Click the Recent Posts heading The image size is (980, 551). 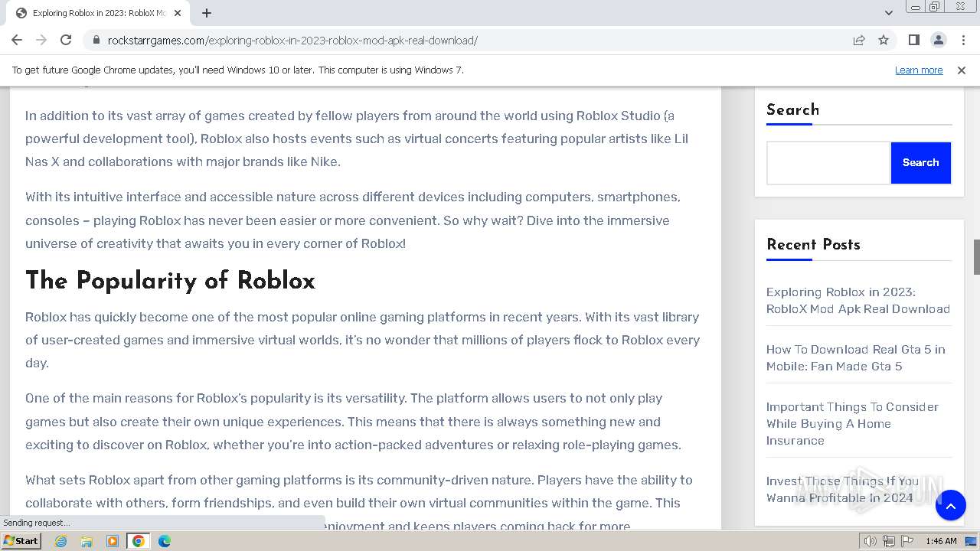pos(813,245)
